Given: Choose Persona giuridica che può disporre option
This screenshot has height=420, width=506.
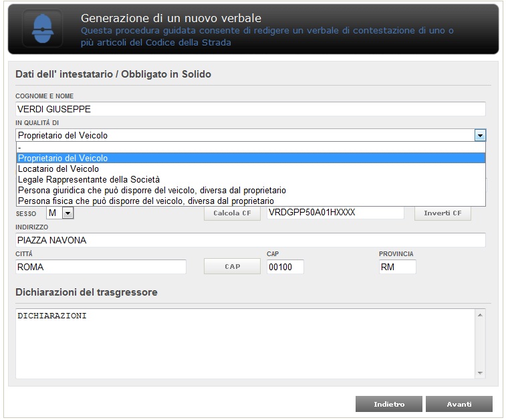Looking at the screenshot, I should tap(251, 190).
